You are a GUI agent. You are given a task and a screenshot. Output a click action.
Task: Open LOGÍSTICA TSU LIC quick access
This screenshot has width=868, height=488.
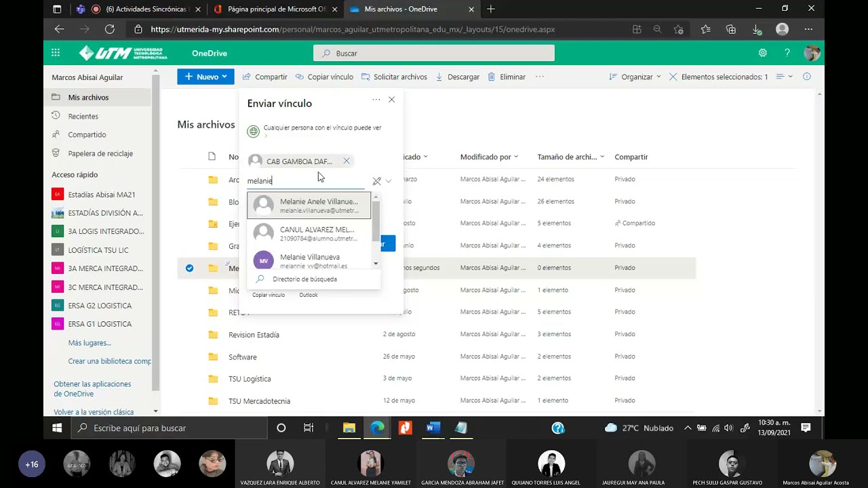point(98,250)
